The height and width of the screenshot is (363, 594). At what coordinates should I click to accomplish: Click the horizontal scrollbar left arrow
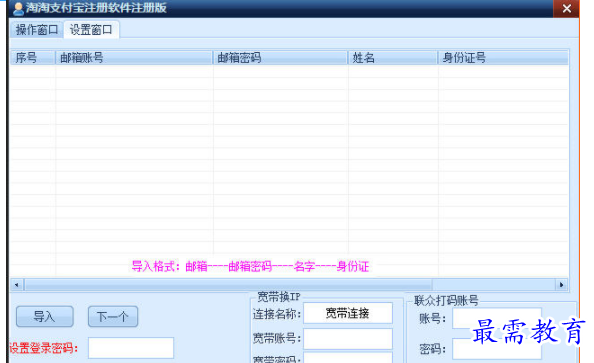click(x=17, y=285)
